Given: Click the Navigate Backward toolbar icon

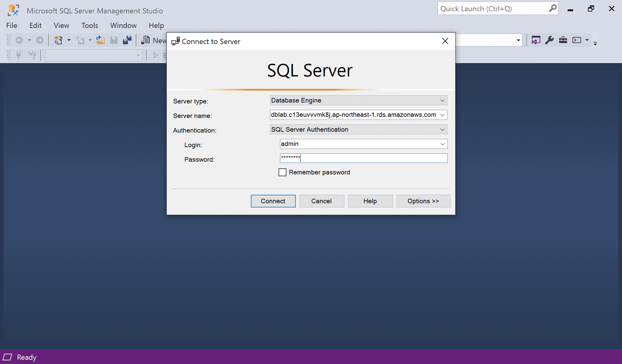Looking at the screenshot, I should [19, 40].
